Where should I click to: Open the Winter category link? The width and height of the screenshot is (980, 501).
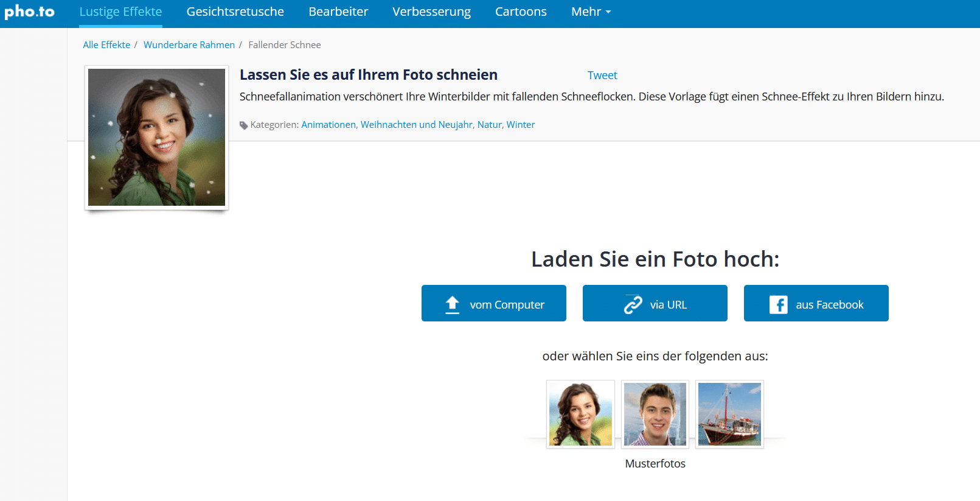(521, 124)
